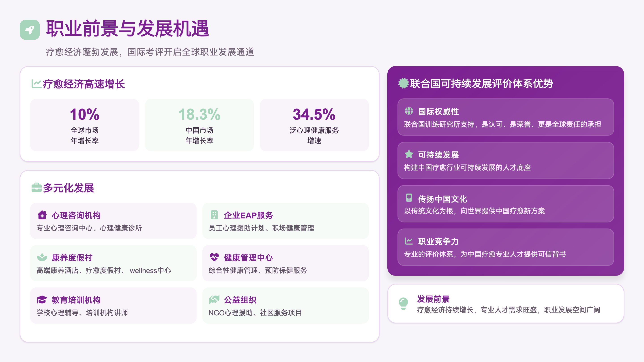This screenshot has width=644, height=362.
Task: Click the text NGO心理援助、社区服务项目
Action: pos(255,312)
